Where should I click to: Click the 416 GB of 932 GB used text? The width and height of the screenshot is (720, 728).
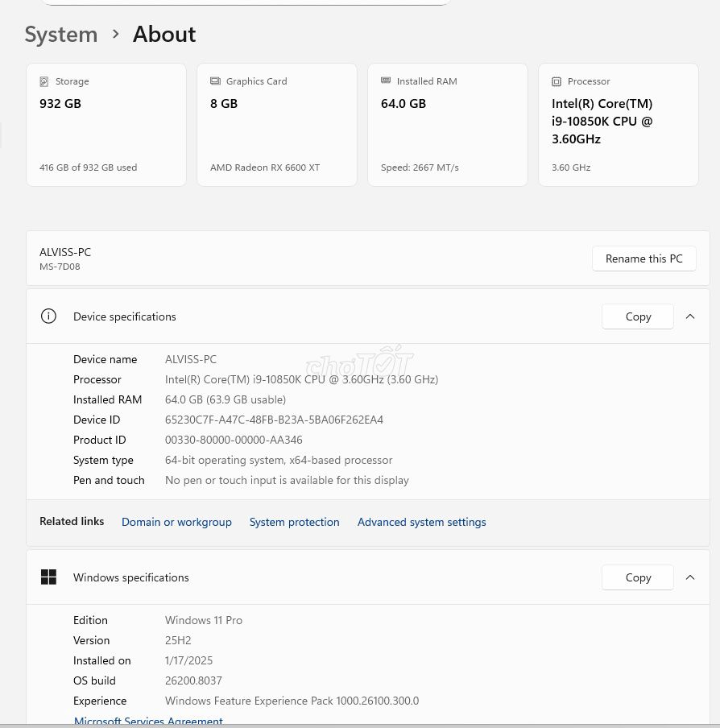[88, 168]
